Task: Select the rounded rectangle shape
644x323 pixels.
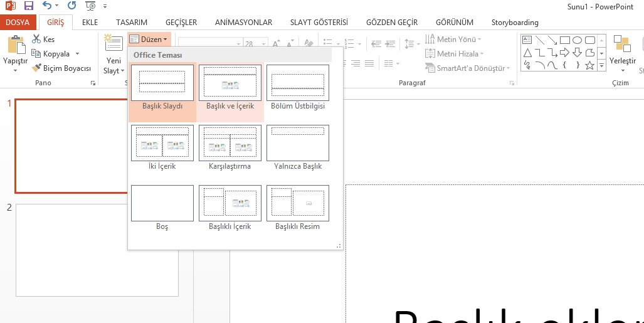Action: pyautogui.click(x=590, y=40)
